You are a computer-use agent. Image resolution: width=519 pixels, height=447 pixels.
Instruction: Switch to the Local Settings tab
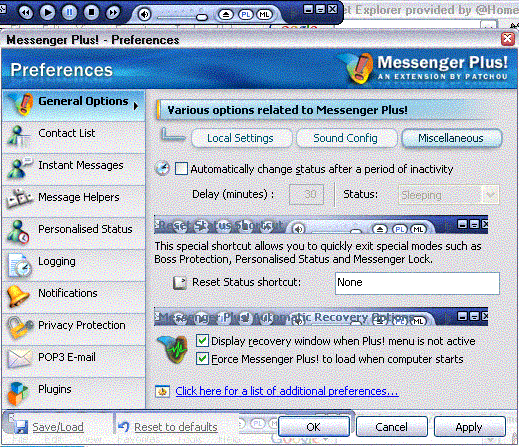click(x=241, y=138)
